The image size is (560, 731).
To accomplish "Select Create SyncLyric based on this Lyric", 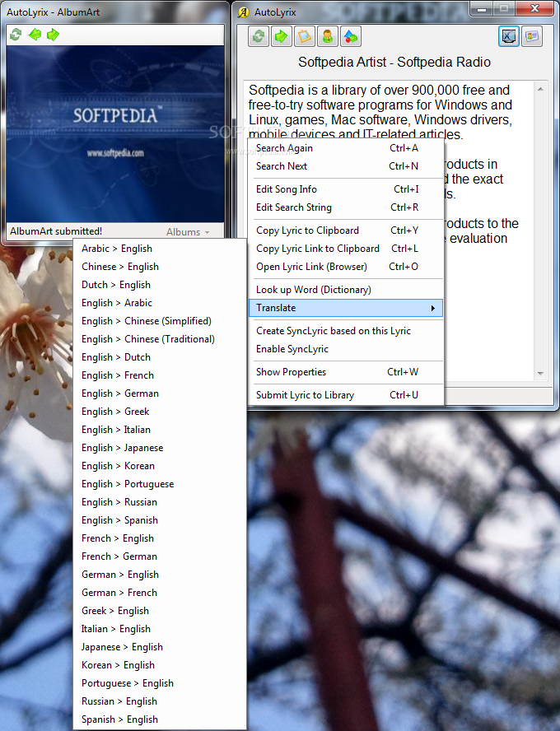I will (x=346, y=331).
